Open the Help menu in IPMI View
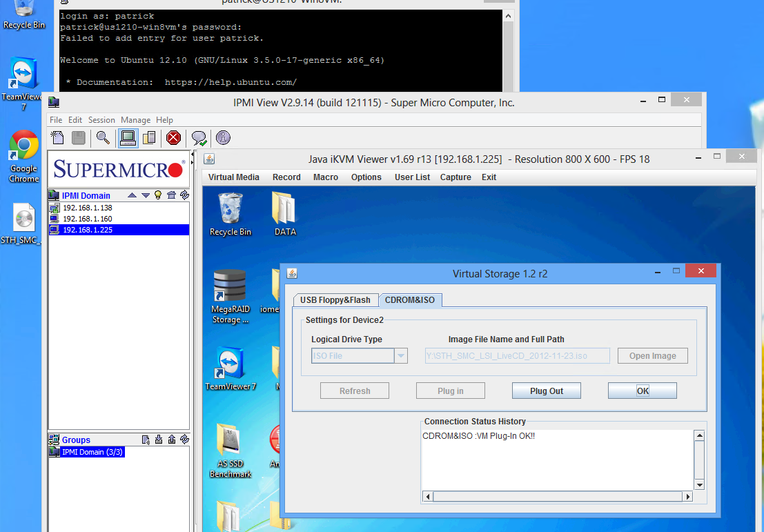Image resolution: width=764 pixels, height=532 pixels. pos(164,120)
